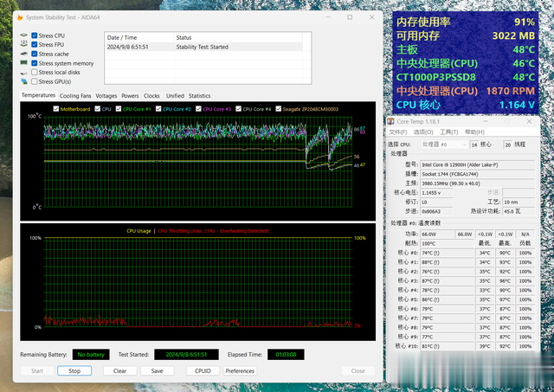Uncheck Stress FPU option
This screenshot has width=554, height=392.
click(x=35, y=44)
